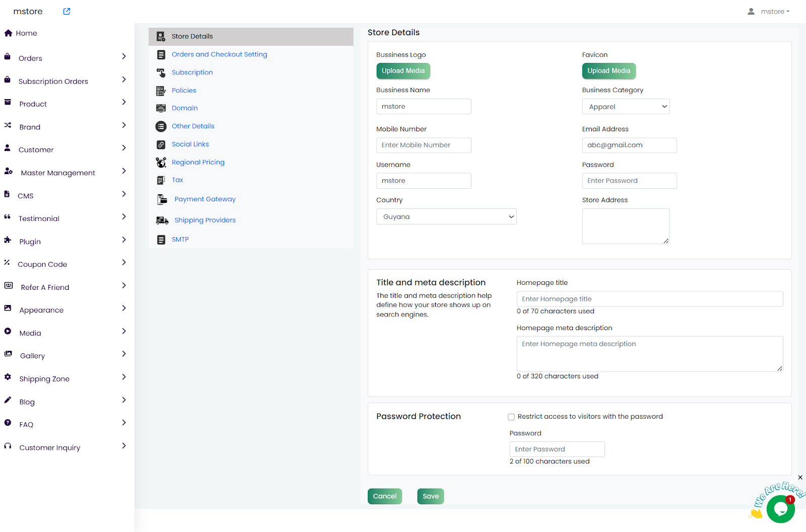Click the Homepage title input field
The height and width of the screenshot is (532, 806).
(x=649, y=299)
